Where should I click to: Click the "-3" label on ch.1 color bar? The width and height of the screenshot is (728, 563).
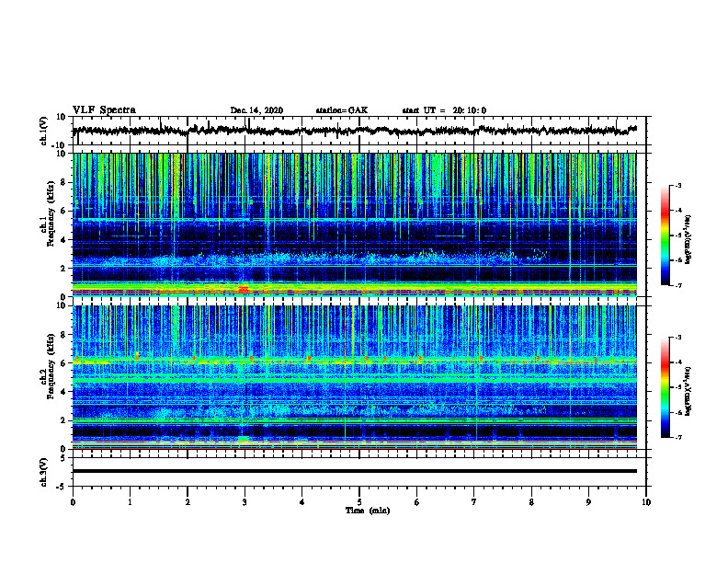[x=677, y=185]
